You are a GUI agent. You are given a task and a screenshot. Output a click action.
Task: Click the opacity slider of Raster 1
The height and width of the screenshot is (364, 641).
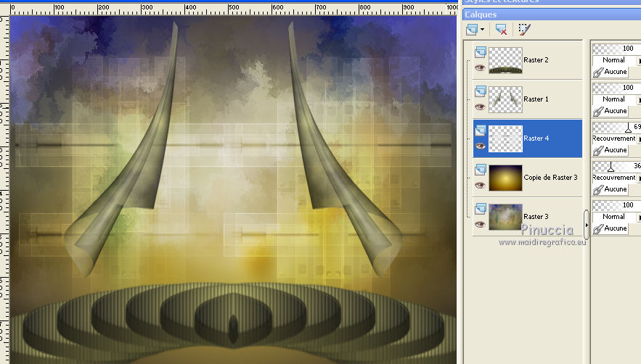click(x=616, y=88)
